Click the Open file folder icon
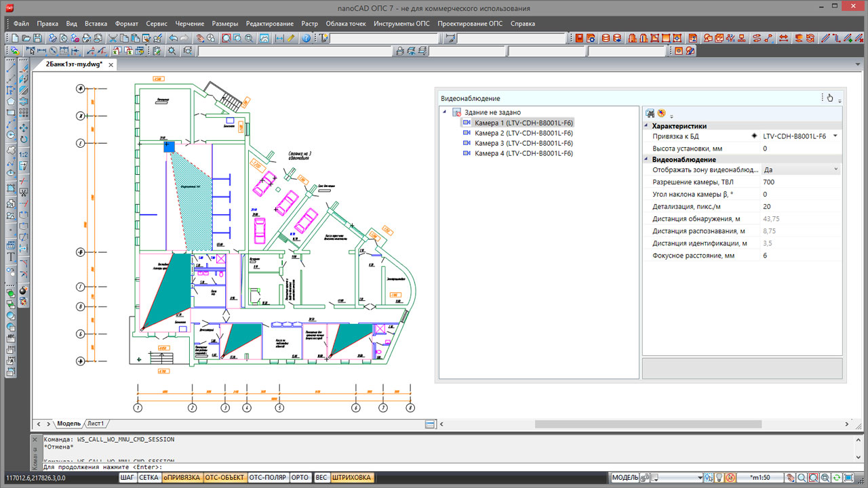 click(x=26, y=39)
